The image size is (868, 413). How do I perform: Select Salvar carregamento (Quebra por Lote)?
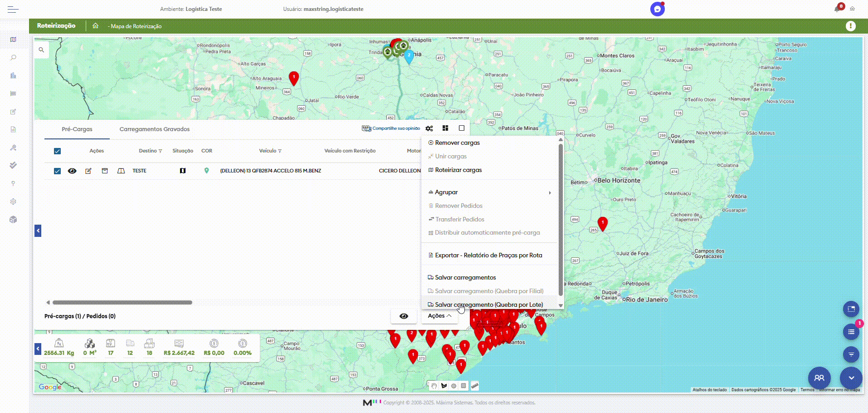pyautogui.click(x=488, y=305)
